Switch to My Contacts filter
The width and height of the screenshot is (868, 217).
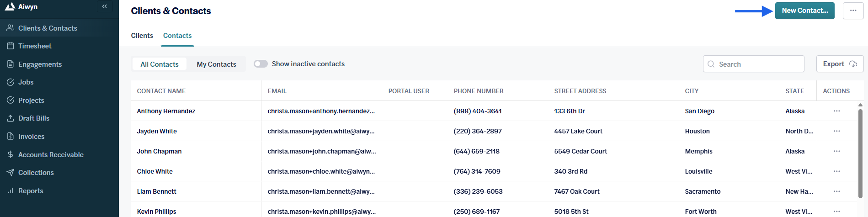216,64
